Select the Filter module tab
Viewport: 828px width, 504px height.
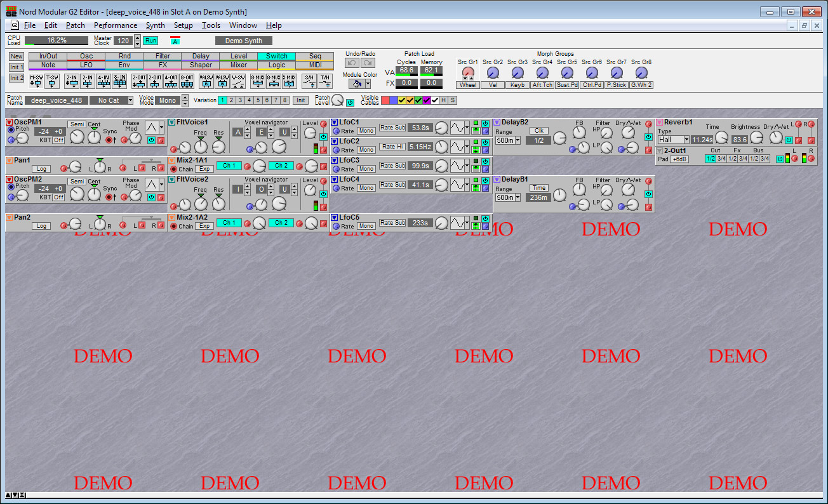pos(163,56)
